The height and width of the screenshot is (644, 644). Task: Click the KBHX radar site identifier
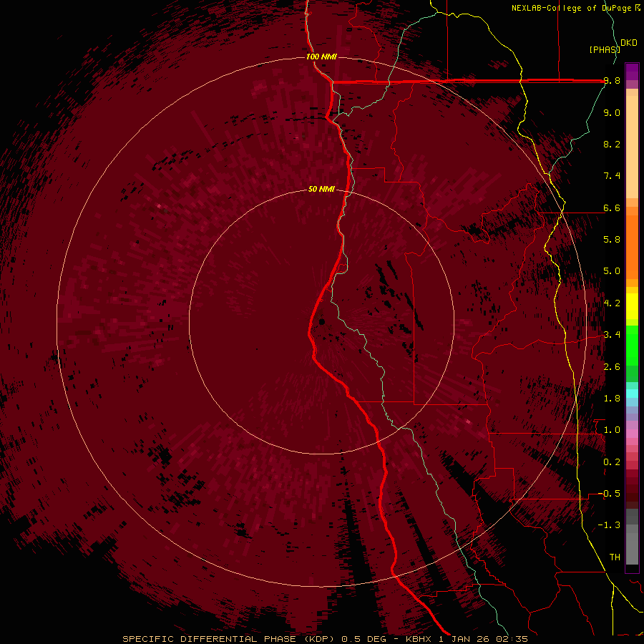click(x=419, y=639)
